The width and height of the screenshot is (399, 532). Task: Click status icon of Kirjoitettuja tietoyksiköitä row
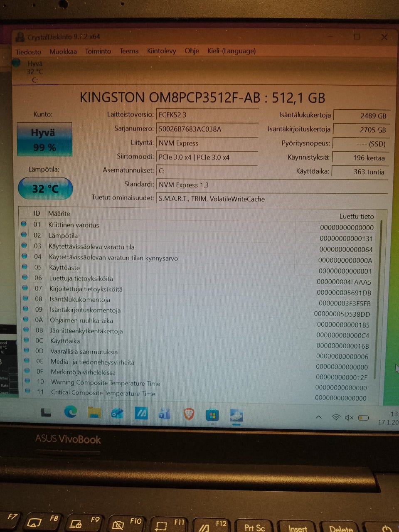click(25, 288)
